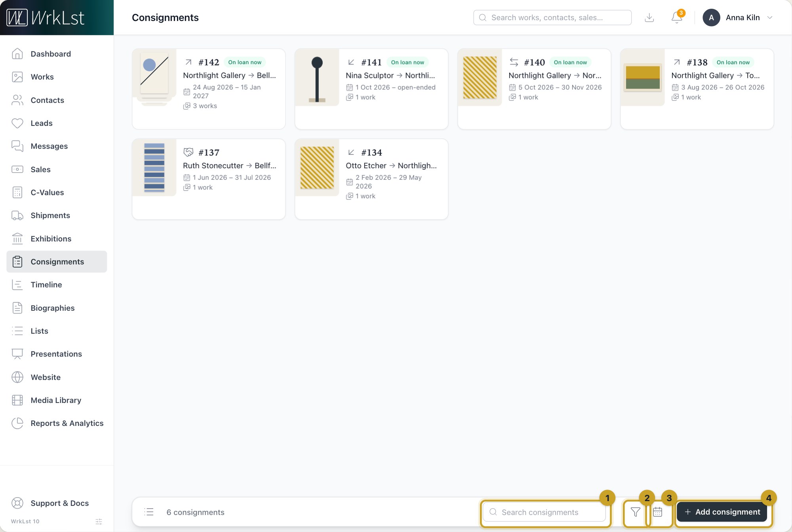Focus the Search consignments field

[544, 512]
